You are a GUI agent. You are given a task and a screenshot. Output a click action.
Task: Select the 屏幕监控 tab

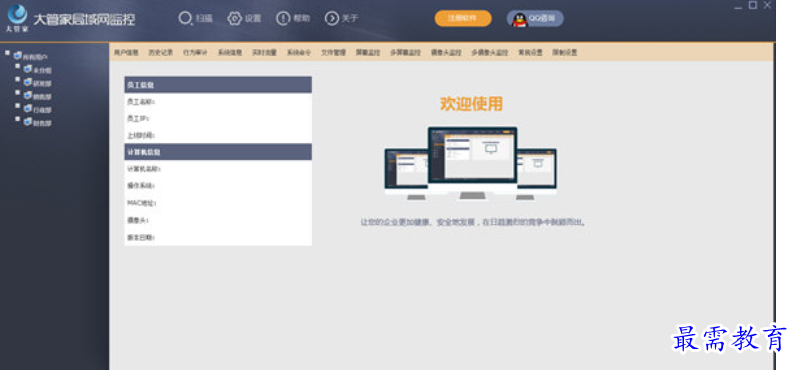pyautogui.click(x=368, y=52)
